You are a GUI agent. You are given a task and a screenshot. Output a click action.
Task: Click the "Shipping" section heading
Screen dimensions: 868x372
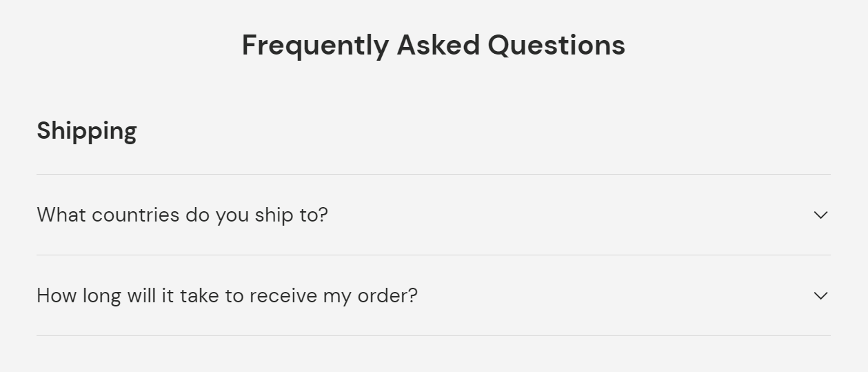tap(87, 130)
